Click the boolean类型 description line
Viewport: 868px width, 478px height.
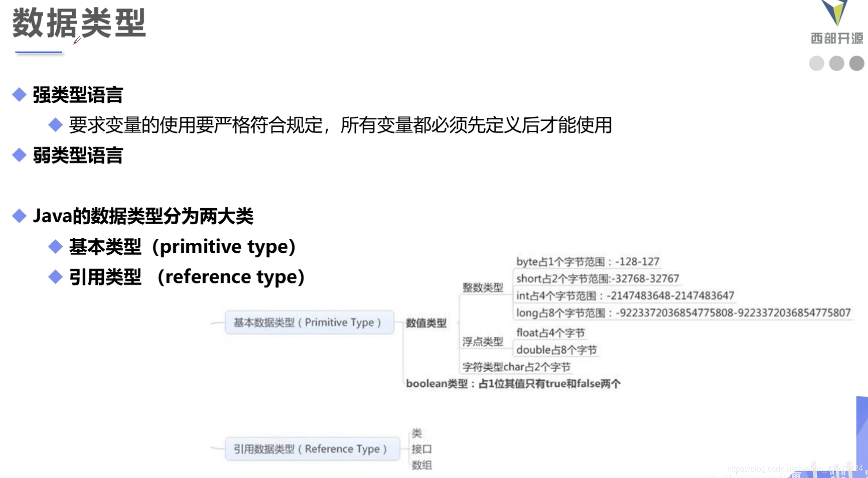(513, 384)
